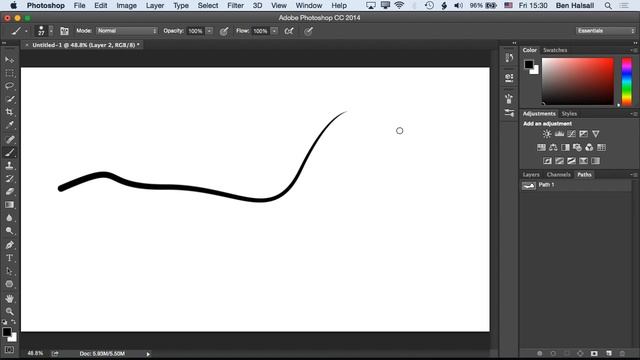
Task: Open the Layer menu
Action: click(x=155, y=6)
